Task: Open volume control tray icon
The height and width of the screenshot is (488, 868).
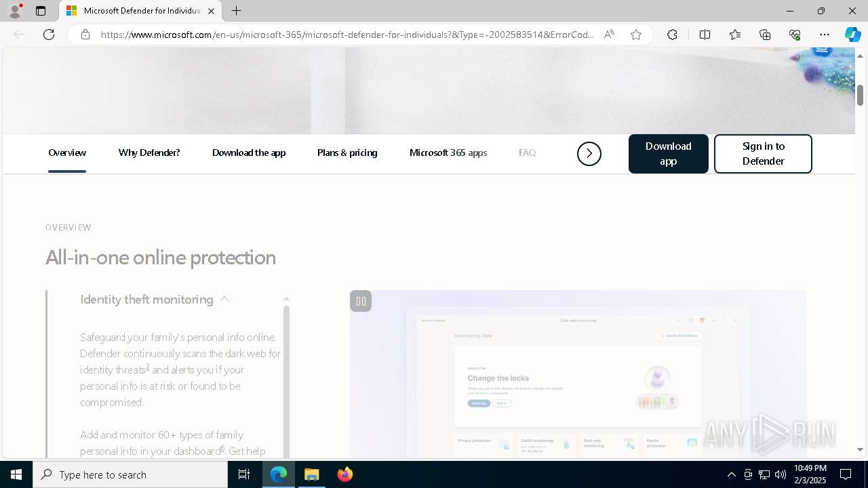Action: (x=781, y=474)
